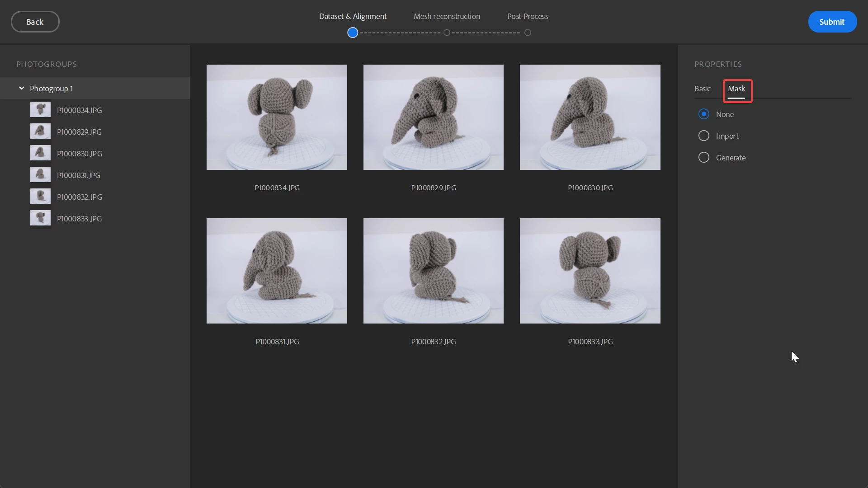Select the Import mask option
The image size is (868, 488).
click(704, 136)
